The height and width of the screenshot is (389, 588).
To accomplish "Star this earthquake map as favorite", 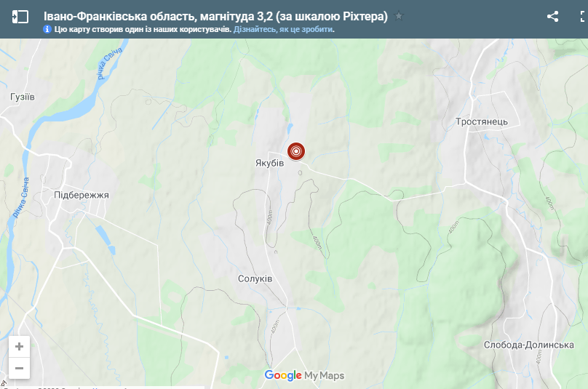I will click(399, 16).
